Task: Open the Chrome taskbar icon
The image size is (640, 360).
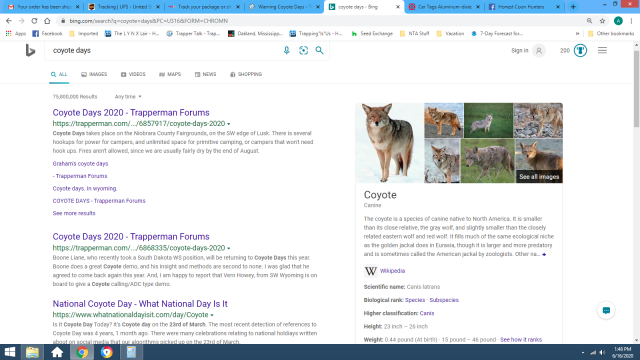Action: click(x=82, y=352)
